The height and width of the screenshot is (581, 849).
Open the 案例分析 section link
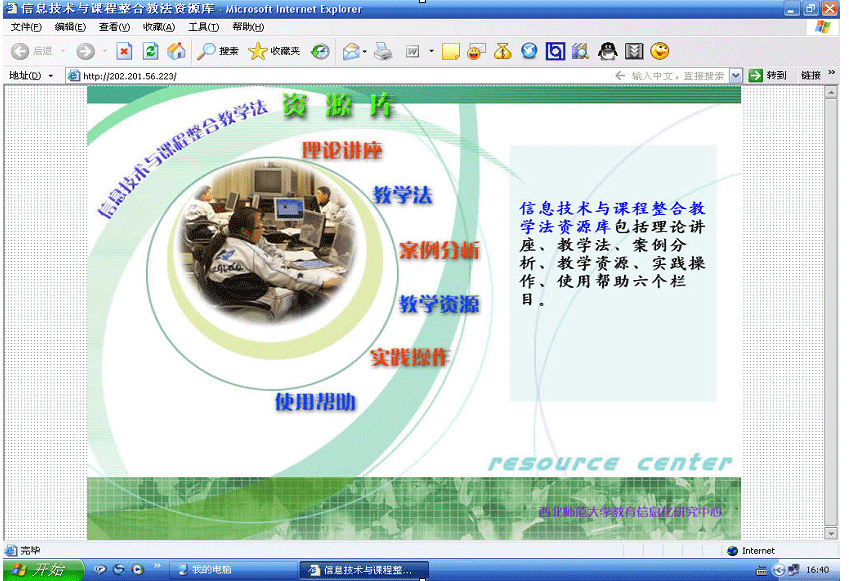(440, 250)
